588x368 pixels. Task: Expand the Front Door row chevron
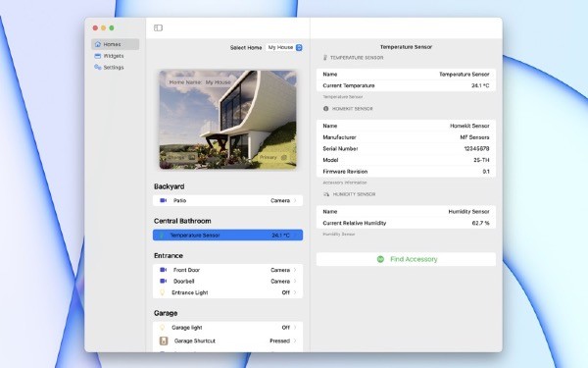pos(295,270)
